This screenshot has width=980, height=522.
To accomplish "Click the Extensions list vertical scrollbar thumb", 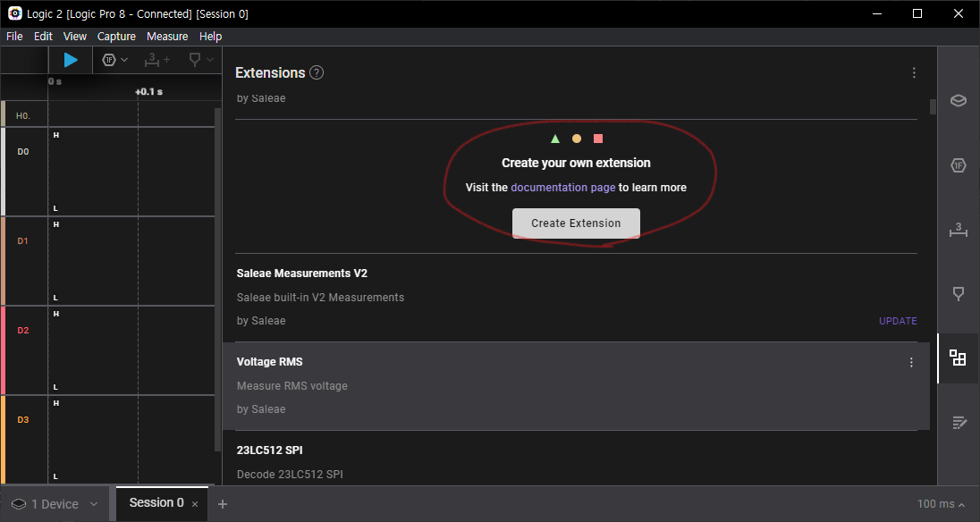I will 934,106.
